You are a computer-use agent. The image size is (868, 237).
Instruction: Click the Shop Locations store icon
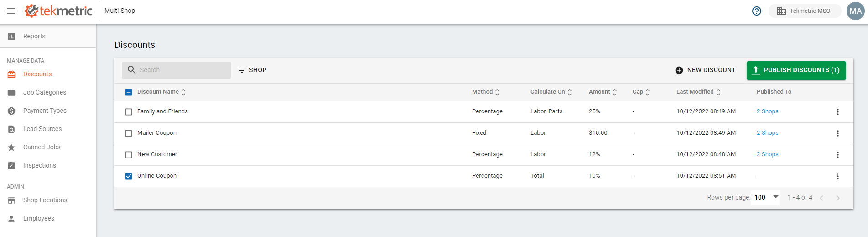11,200
